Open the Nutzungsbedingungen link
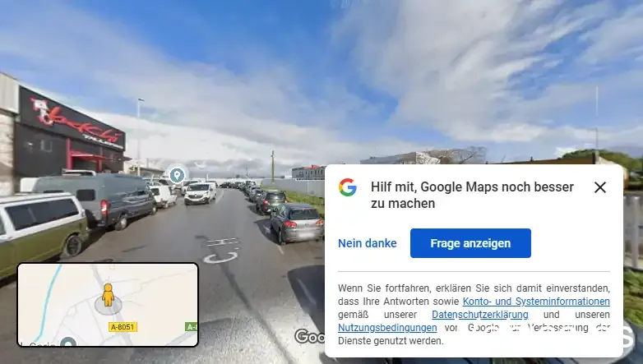 (387, 328)
